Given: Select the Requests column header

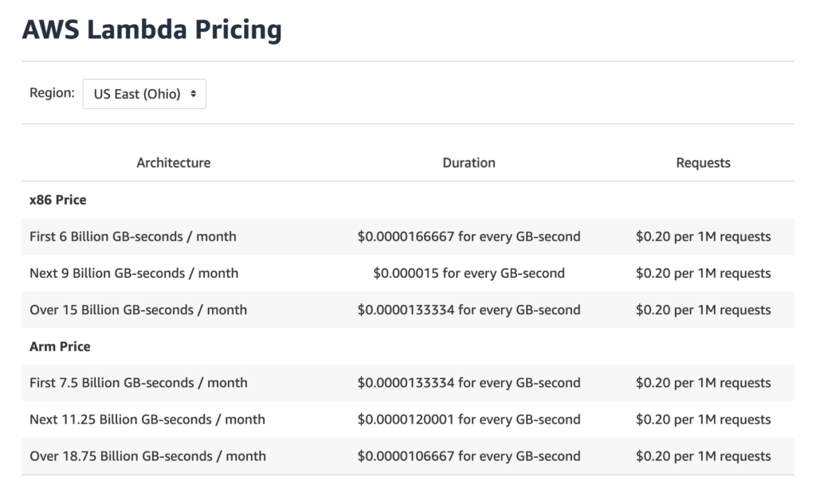Looking at the screenshot, I should pyautogui.click(x=703, y=162).
